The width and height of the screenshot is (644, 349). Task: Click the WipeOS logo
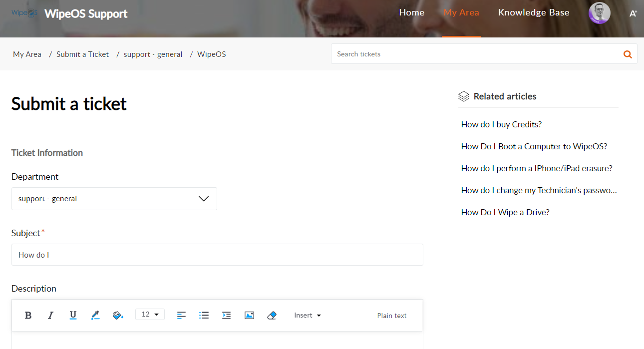coord(24,13)
